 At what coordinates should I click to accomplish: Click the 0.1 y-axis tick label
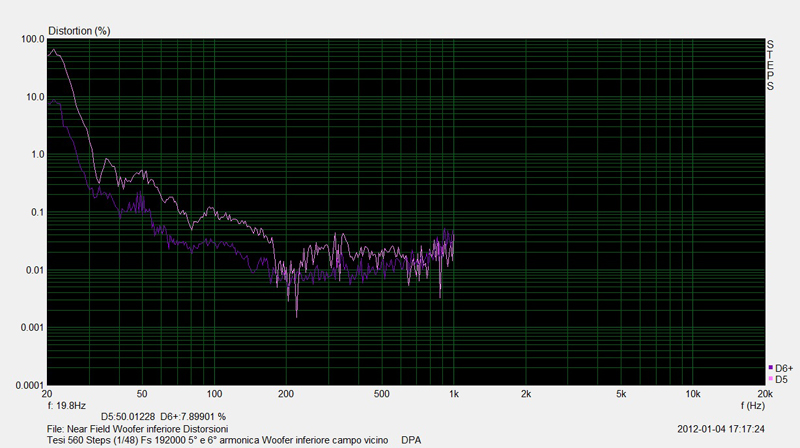pyautogui.click(x=38, y=212)
